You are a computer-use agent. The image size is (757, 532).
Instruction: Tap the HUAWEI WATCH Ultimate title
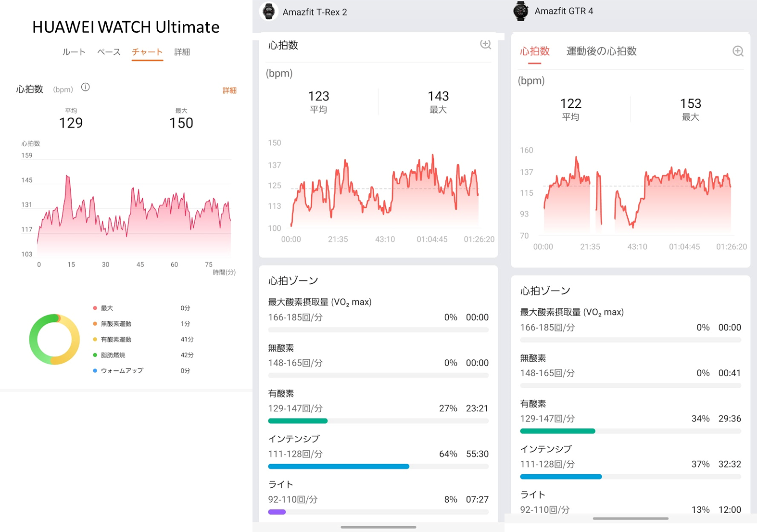click(126, 27)
